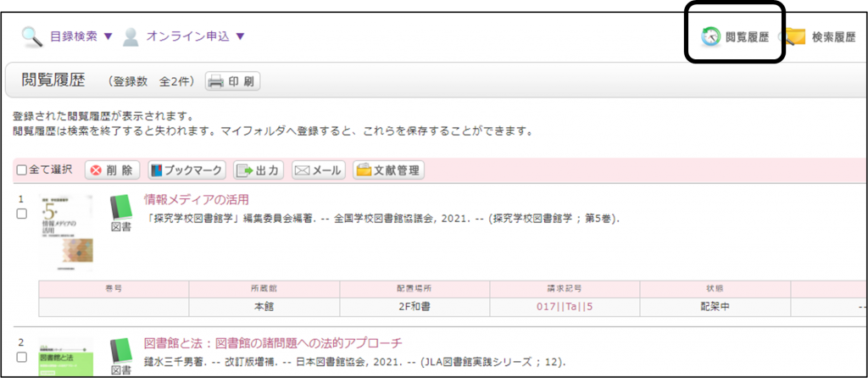
Task: Click the clock icon for 閲覧履歴
Action: [710, 37]
